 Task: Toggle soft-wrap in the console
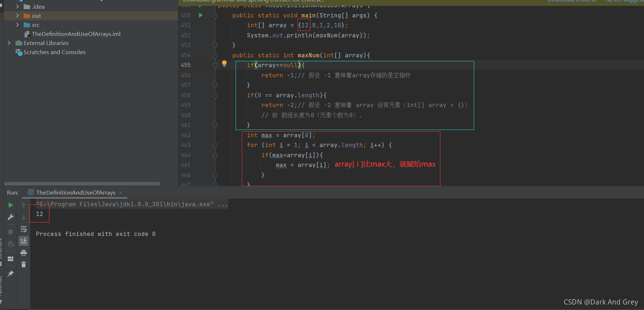tap(24, 229)
